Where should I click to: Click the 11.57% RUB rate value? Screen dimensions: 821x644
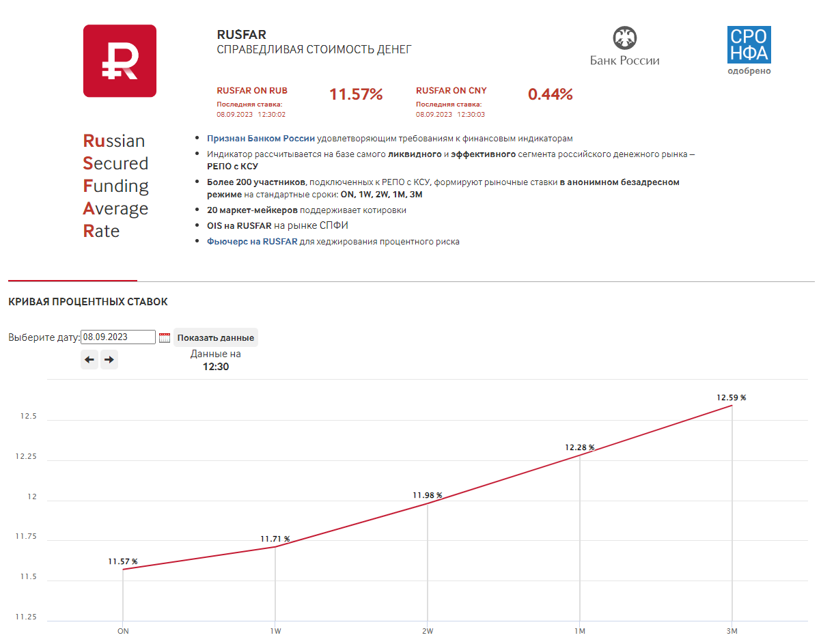tap(356, 94)
